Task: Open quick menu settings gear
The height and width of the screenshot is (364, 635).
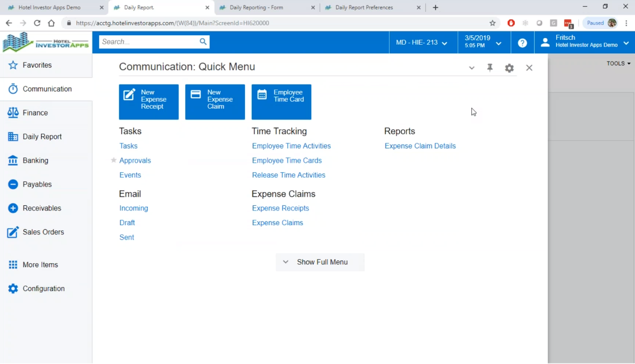Action: (509, 68)
